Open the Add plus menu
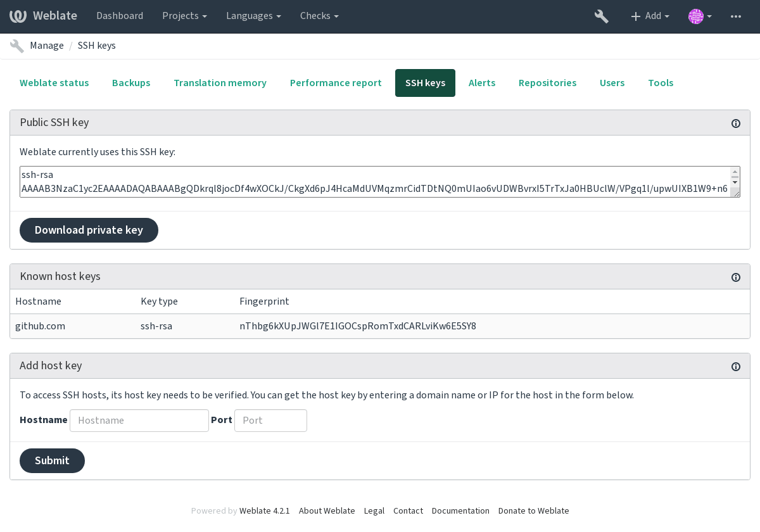 coord(650,16)
